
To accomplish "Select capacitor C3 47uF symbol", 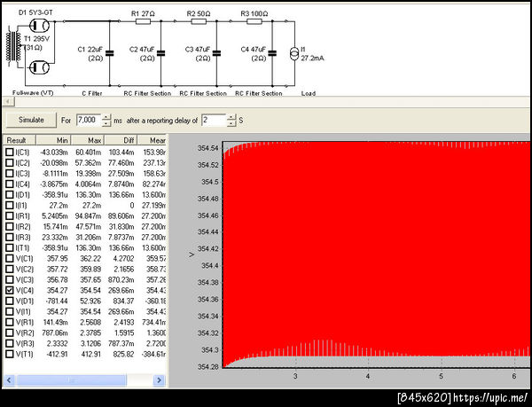I will coord(216,53).
